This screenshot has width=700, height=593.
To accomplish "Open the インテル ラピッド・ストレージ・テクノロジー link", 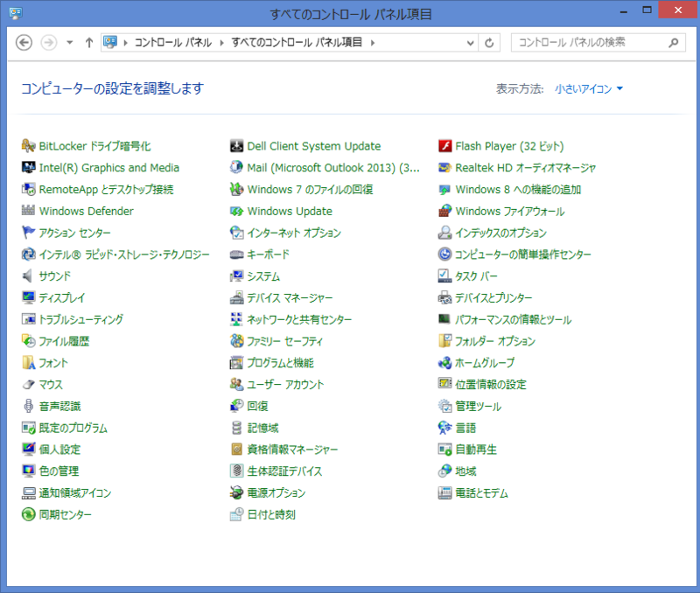I will (x=124, y=255).
